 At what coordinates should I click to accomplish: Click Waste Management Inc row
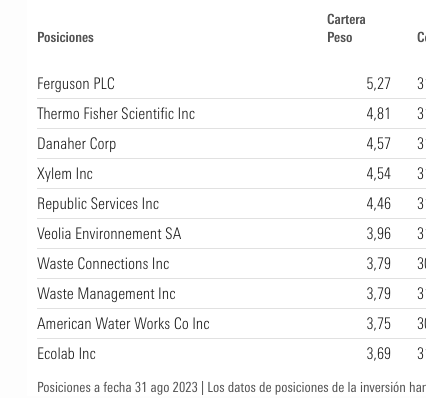(106, 294)
